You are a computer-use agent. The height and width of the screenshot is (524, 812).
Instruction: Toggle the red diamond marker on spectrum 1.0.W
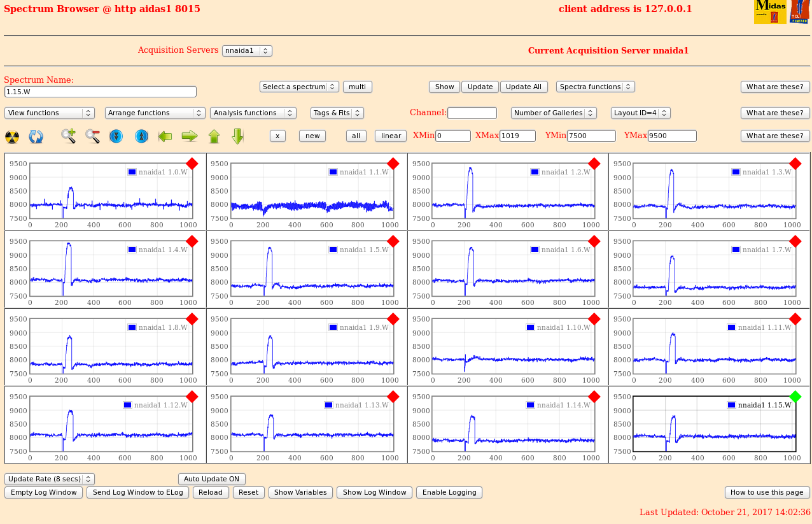[x=192, y=164]
